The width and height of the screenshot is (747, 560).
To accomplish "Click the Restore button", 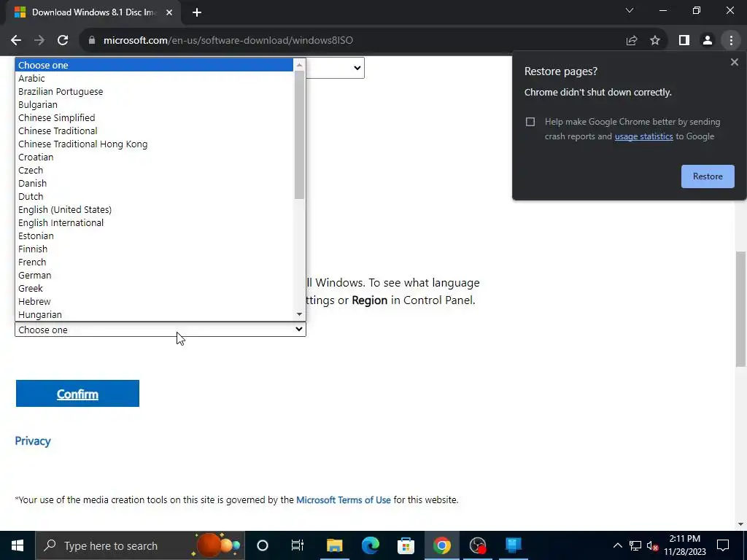I will 708,176.
